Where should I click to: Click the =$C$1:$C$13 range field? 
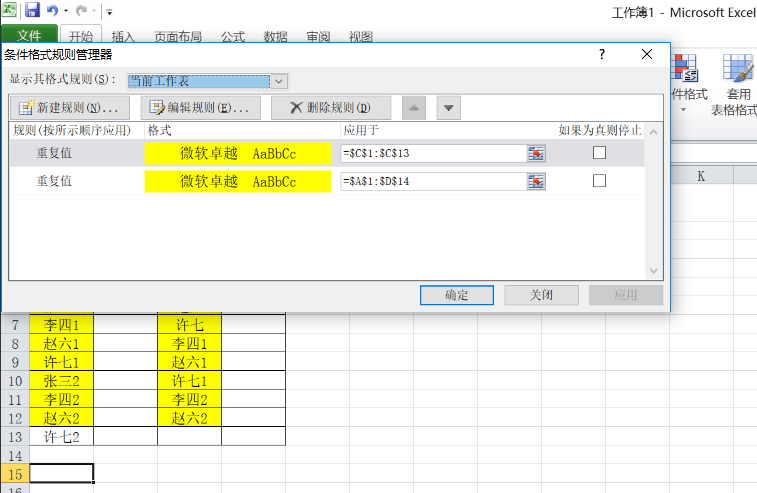pyautogui.click(x=433, y=153)
